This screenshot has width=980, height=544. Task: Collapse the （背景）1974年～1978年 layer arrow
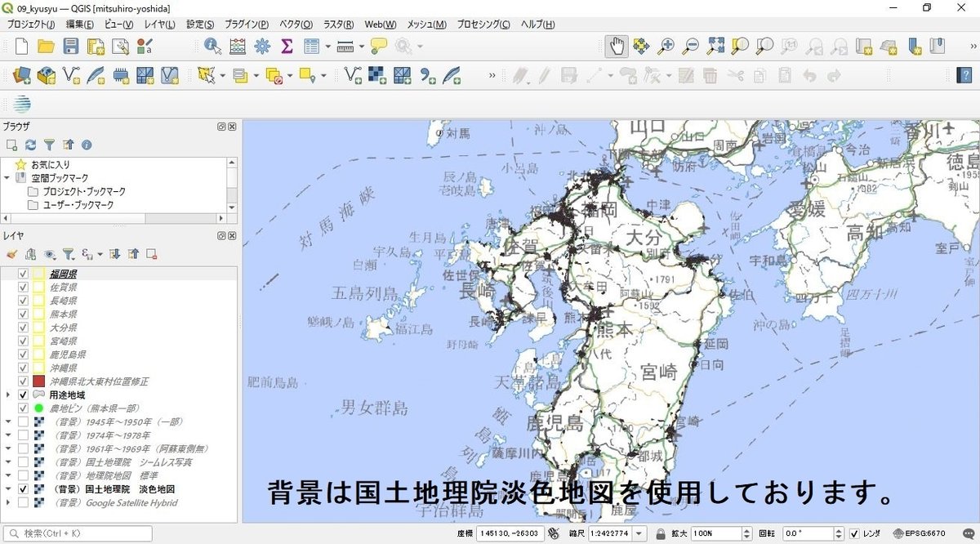pyautogui.click(x=8, y=435)
